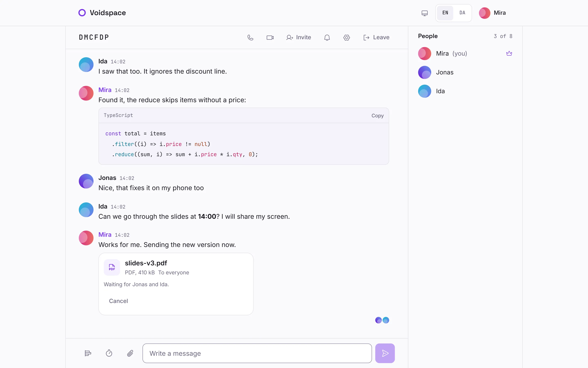Copy the TypeScript code snippet
This screenshot has height=368, width=588.
coord(377,116)
